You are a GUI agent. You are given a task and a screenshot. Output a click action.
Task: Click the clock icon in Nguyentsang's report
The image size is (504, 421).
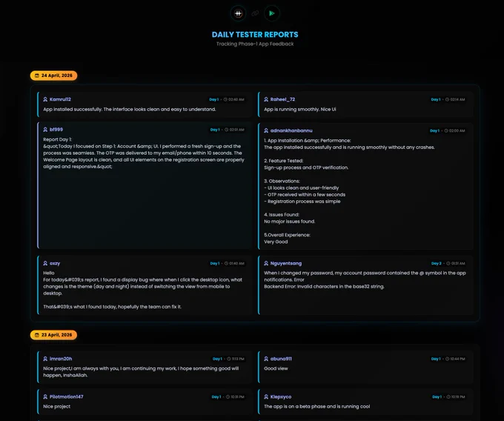[x=448, y=264]
